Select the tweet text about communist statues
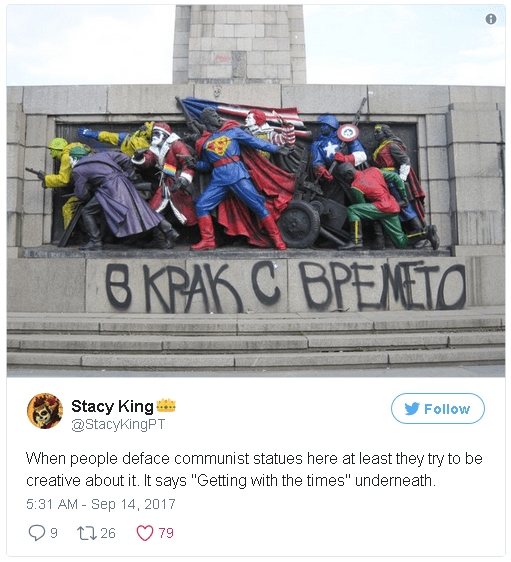 [x=254, y=470]
